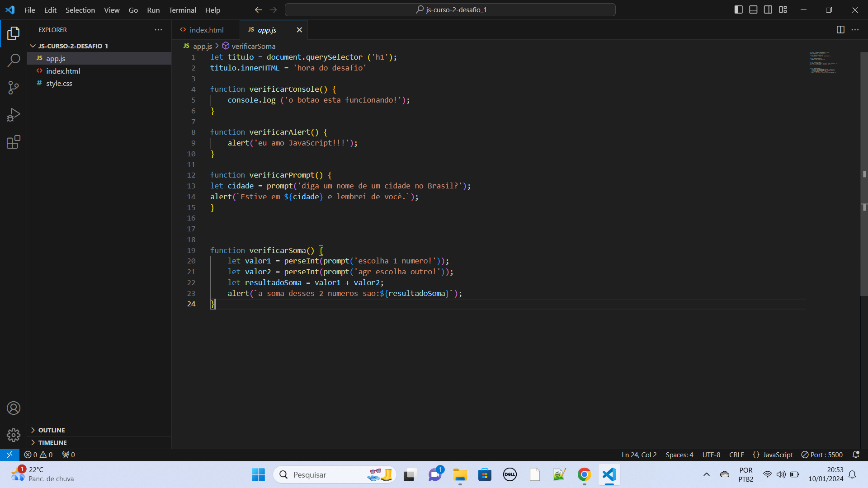Open the Extensions view

pos(14,142)
